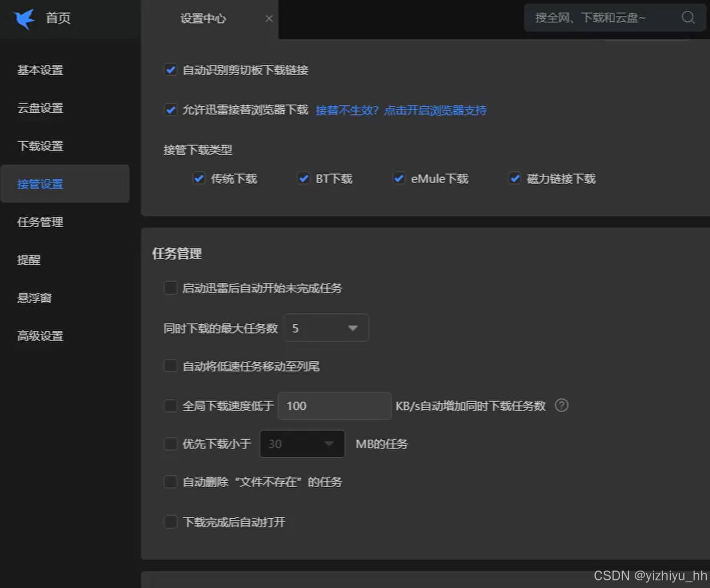Uncheck 磁力链接下载 takeover type
This screenshot has height=588, width=710.
pyautogui.click(x=514, y=178)
